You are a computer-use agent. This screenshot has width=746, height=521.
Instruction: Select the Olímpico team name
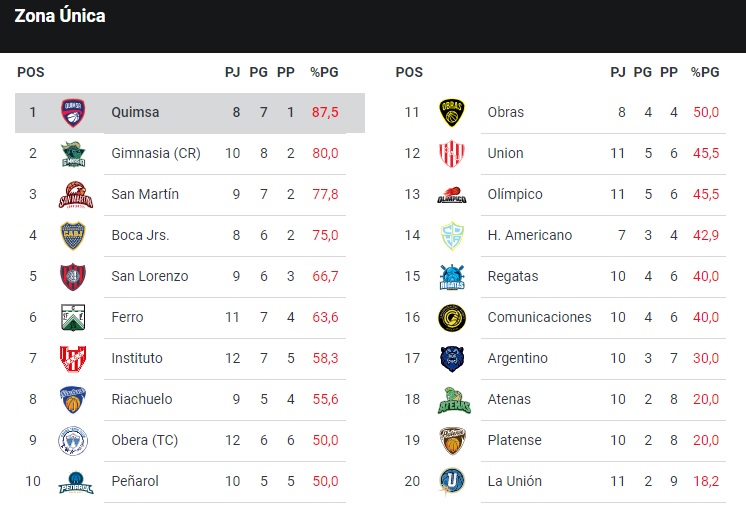click(515, 194)
